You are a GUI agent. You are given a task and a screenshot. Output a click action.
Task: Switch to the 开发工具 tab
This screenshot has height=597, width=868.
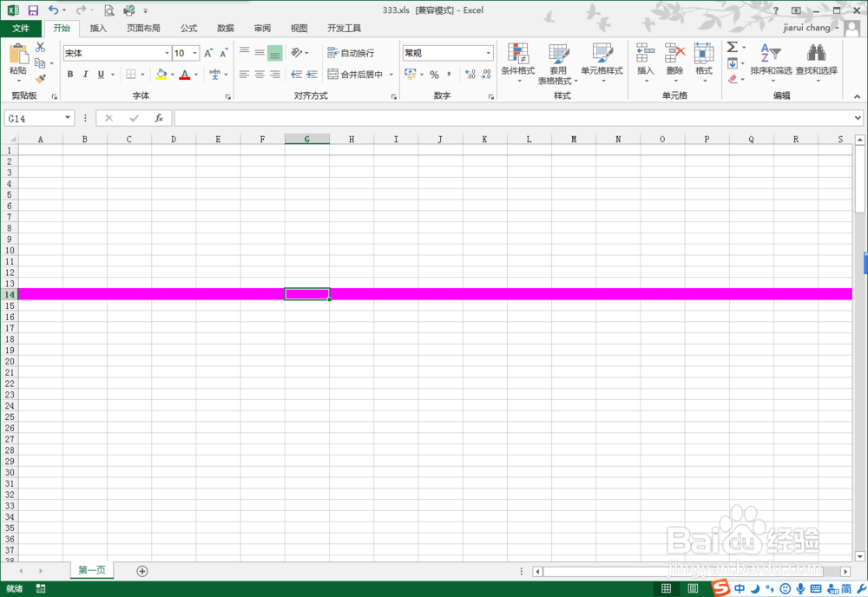pos(344,29)
